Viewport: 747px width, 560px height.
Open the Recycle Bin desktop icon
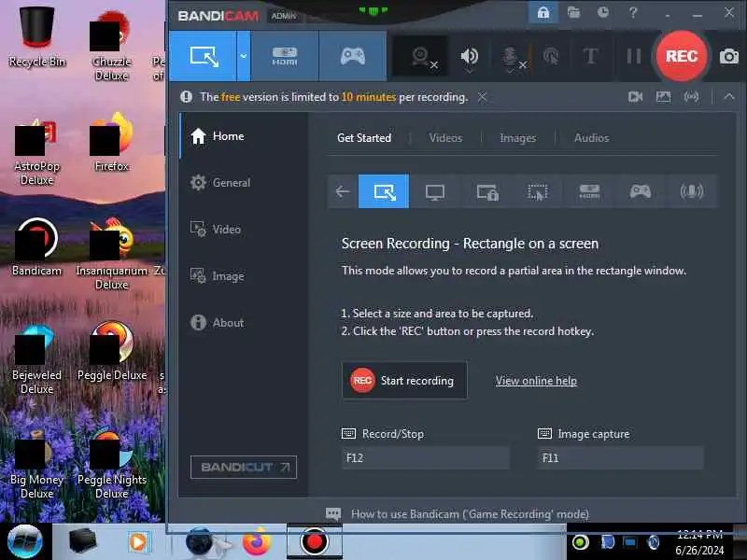click(x=36, y=36)
